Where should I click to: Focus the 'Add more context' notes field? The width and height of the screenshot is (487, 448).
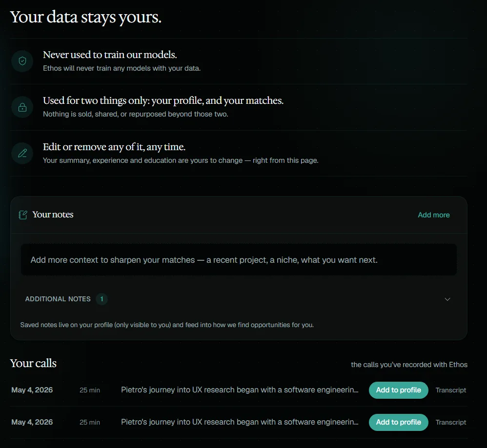click(x=239, y=260)
